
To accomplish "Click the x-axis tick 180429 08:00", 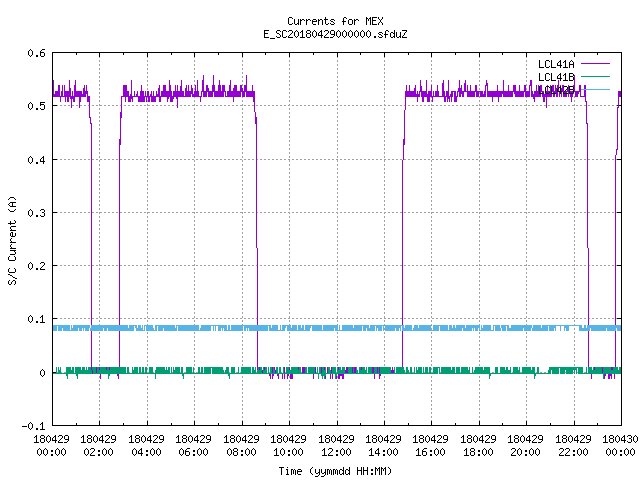I will point(241,446).
